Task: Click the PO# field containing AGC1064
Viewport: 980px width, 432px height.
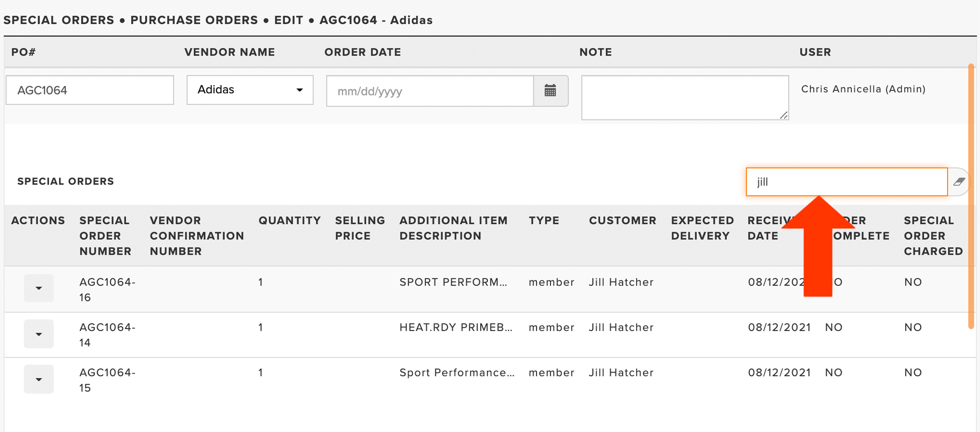Action: click(x=90, y=90)
